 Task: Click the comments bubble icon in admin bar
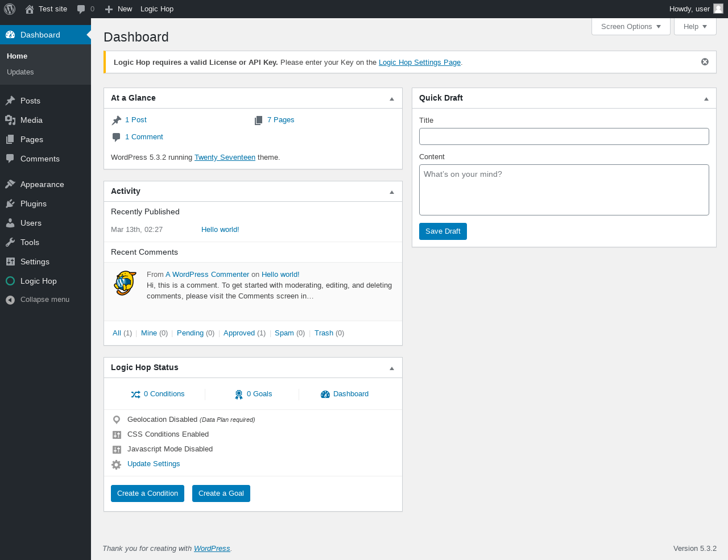[x=81, y=9]
